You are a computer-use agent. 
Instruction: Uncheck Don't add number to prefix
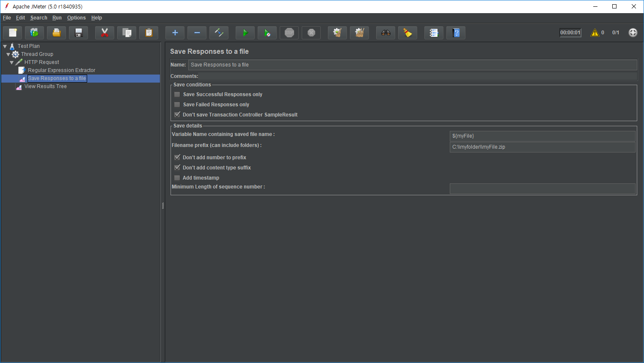point(177,158)
